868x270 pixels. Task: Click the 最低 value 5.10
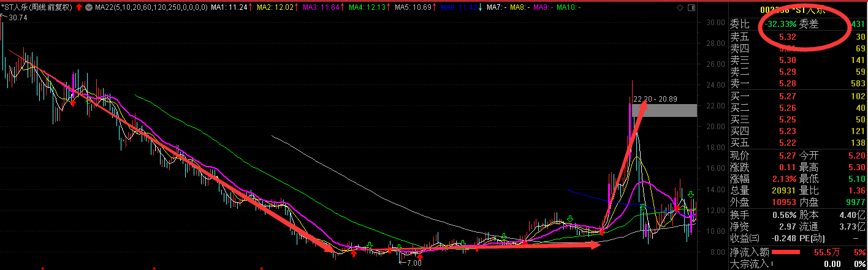[x=856, y=179]
